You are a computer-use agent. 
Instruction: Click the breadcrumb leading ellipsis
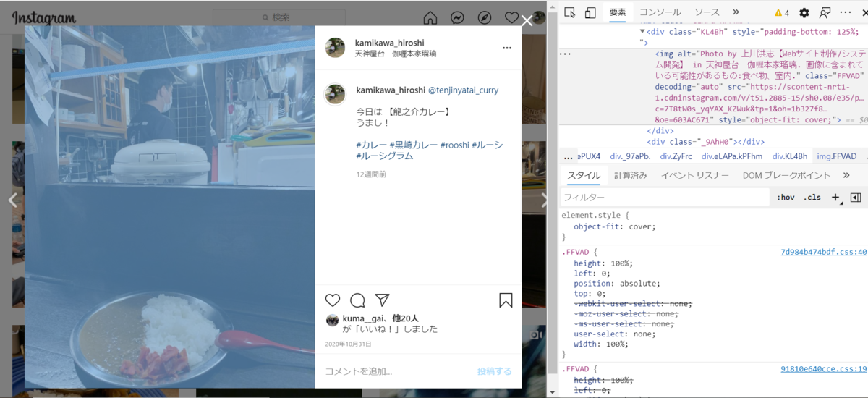tap(569, 156)
